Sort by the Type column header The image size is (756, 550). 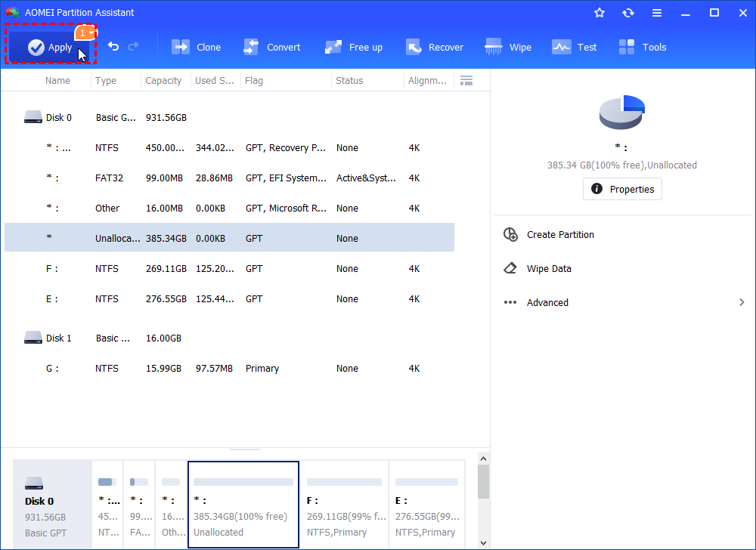click(x=106, y=80)
